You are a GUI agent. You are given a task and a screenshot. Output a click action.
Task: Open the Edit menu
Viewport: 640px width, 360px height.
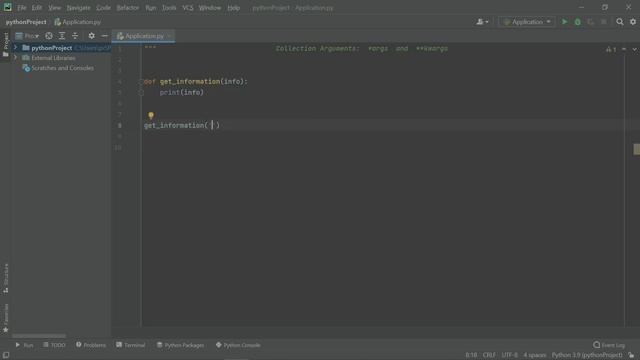click(x=37, y=8)
